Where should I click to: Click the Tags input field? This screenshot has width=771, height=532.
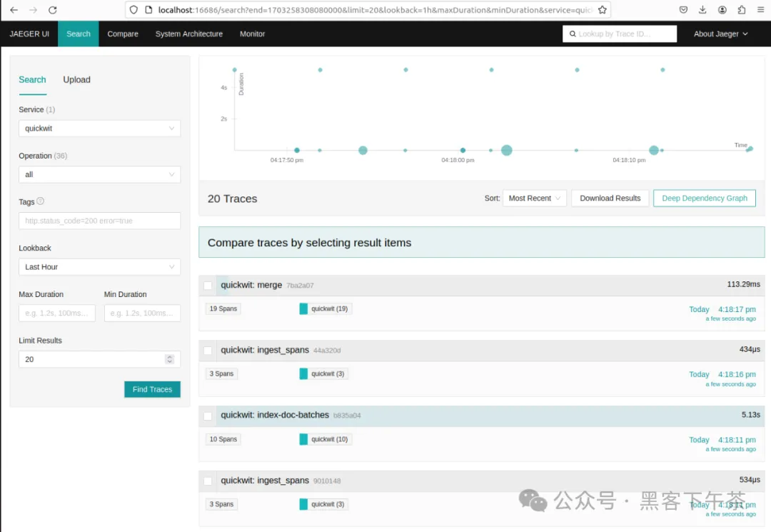pyautogui.click(x=99, y=221)
